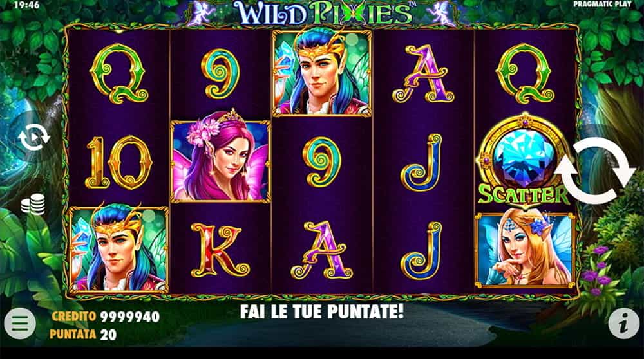
Task: Click the male elf symbol in top row
Action: click(322, 73)
